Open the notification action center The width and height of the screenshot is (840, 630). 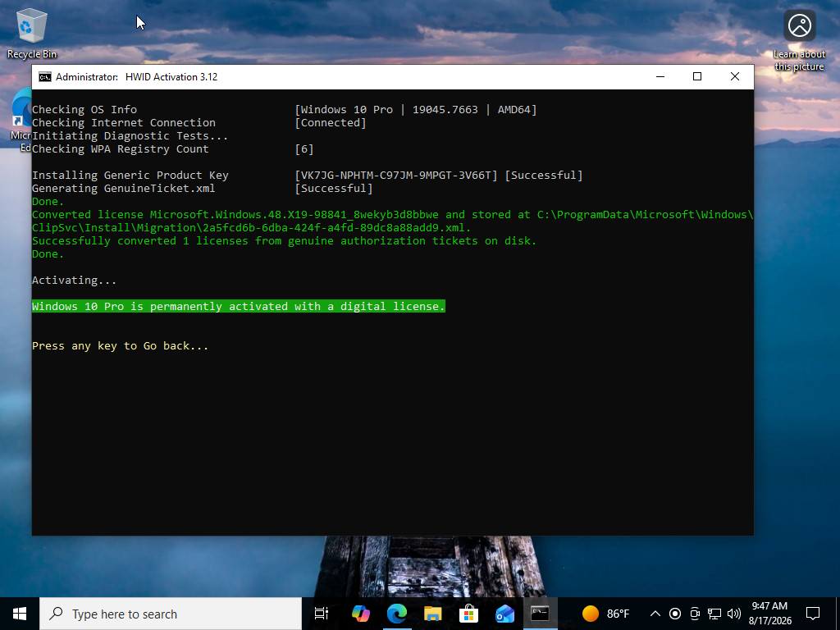[x=813, y=614]
